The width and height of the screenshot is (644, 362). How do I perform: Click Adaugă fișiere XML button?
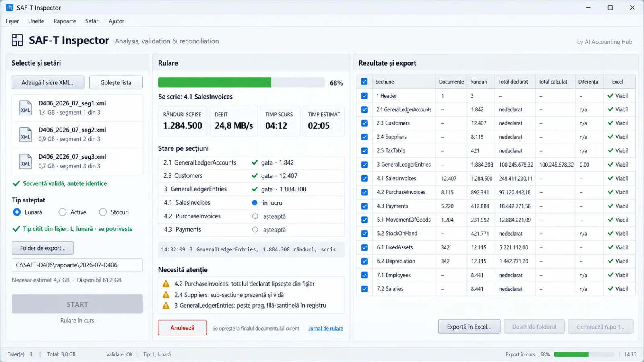point(48,82)
